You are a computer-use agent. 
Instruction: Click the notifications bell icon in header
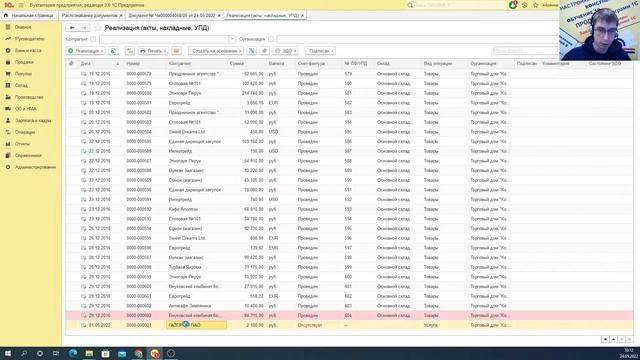click(x=513, y=5)
